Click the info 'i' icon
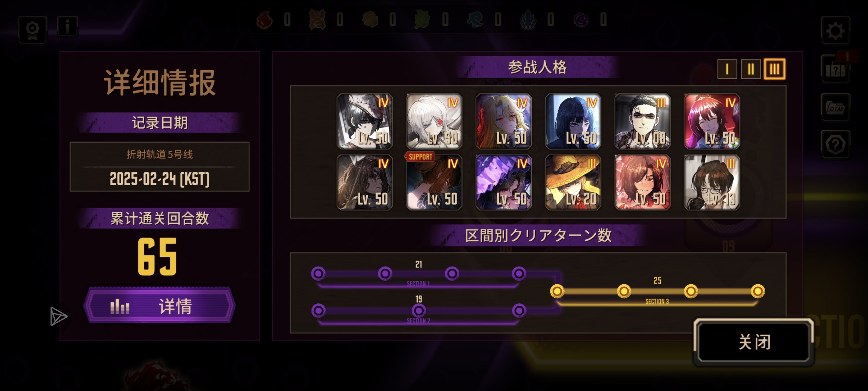 coord(68,26)
